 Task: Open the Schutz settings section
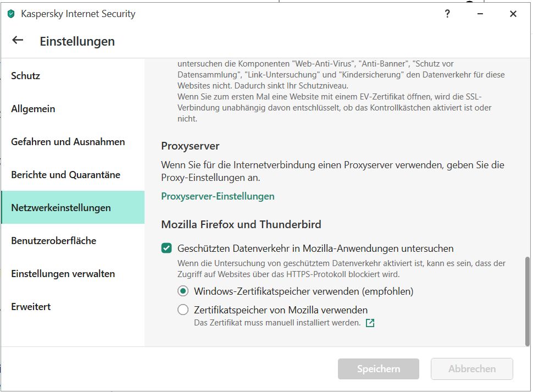pyautogui.click(x=73, y=75)
